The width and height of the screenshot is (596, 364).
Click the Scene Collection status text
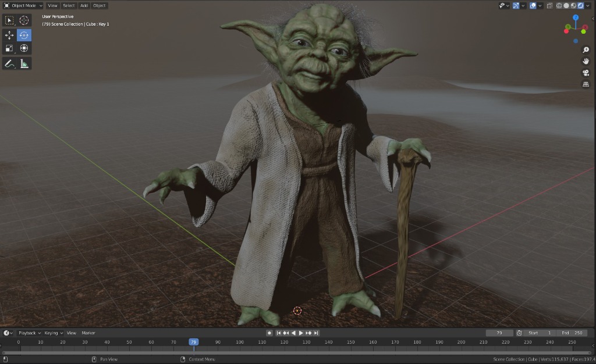(x=510, y=359)
